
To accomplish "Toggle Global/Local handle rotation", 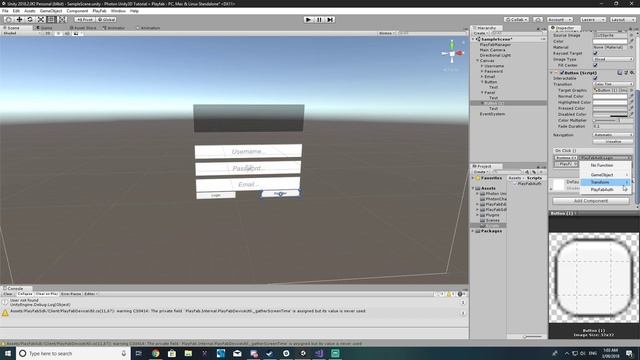I will point(107,19).
